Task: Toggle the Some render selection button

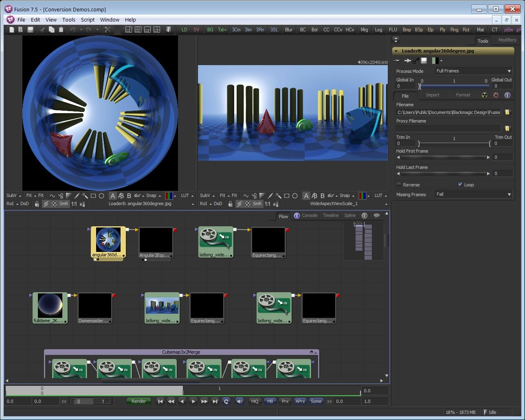Action: tap(316, 401)
